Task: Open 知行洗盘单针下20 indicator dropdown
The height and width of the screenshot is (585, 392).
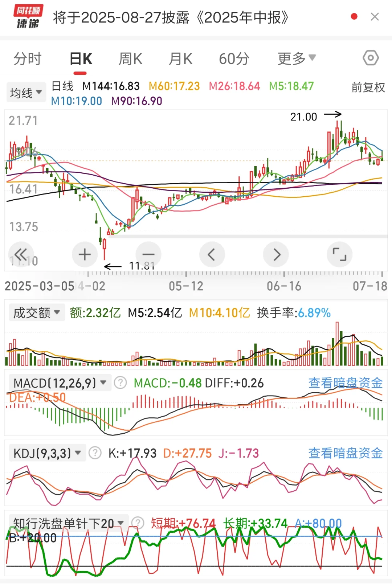Action: pos(69,523)
